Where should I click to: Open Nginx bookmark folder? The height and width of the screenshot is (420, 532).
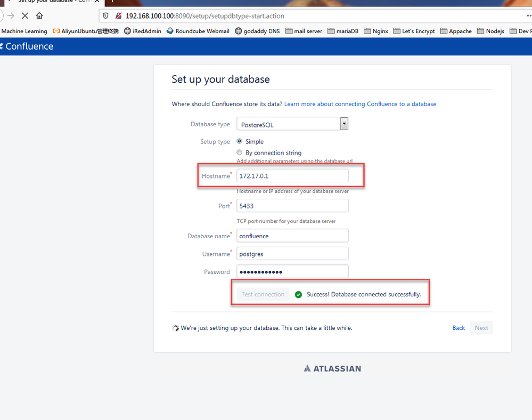click(375, 31)
